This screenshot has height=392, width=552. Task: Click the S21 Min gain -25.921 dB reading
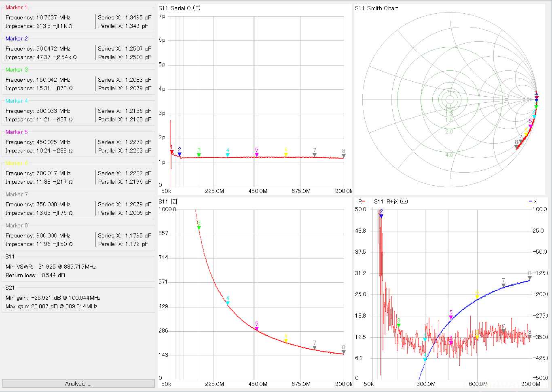(53, 298)
